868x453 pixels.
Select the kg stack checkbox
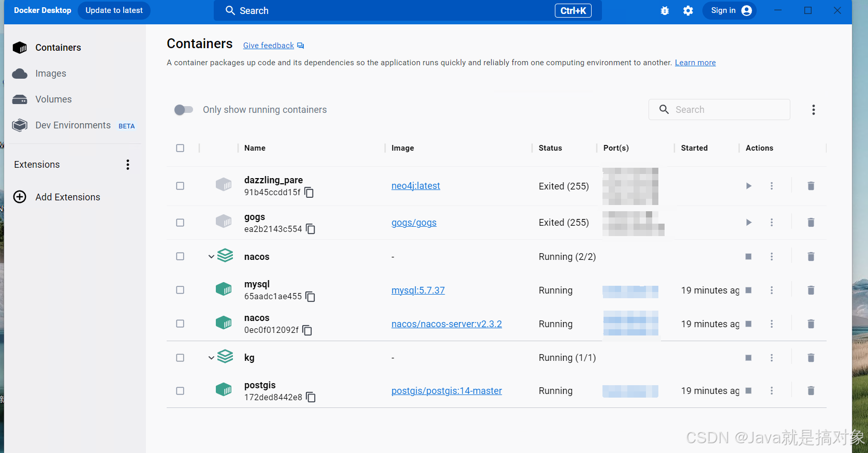(x=180, y=358)
